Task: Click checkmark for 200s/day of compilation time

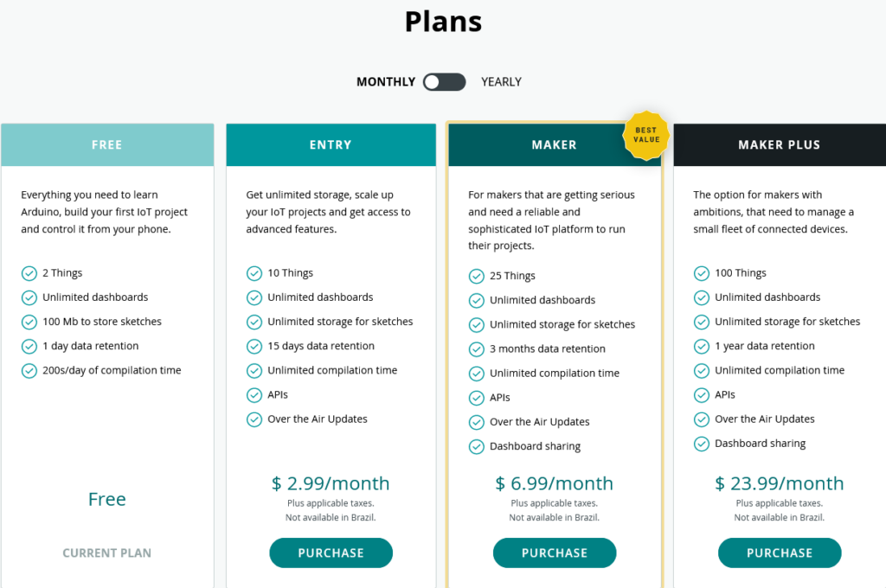Action: 29,371
